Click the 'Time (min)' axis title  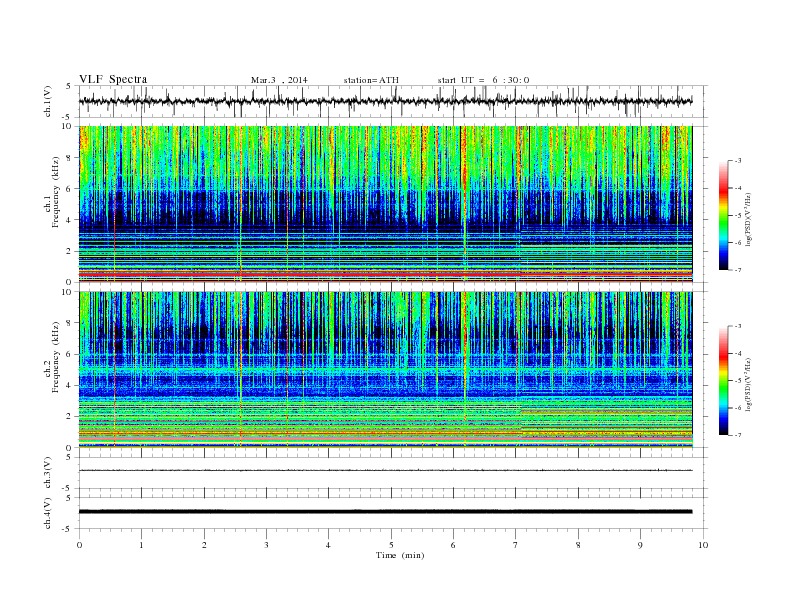pos(400,555)
